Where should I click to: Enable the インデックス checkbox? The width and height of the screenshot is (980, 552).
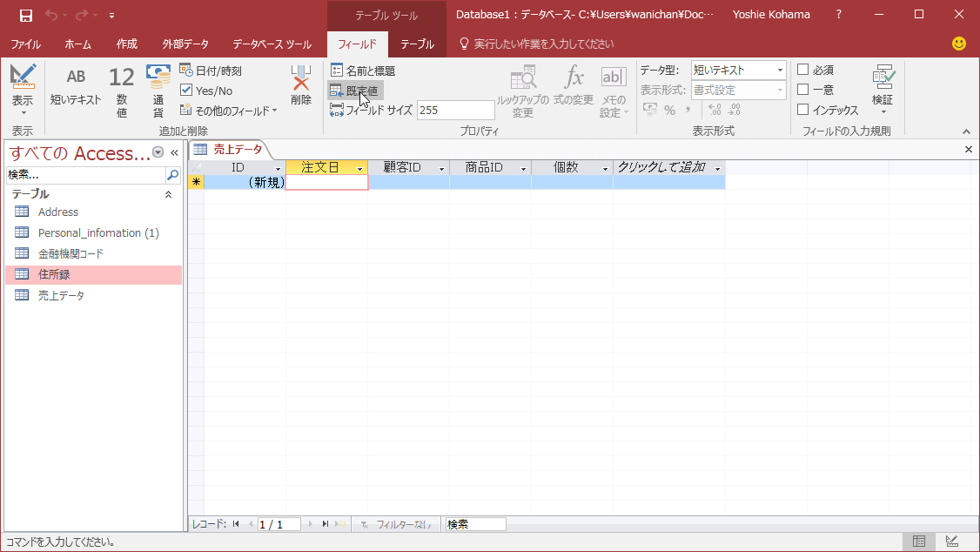803,110
